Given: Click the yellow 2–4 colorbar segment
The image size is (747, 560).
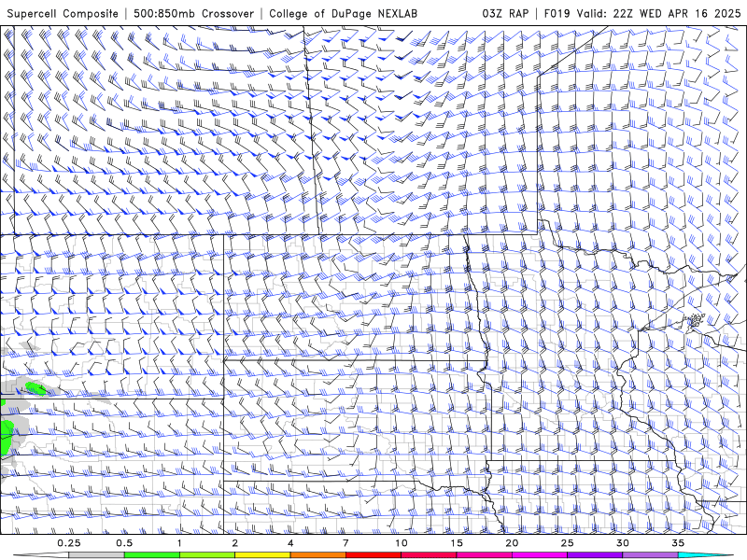Looking at the screenshot, I should coord(262,555).
